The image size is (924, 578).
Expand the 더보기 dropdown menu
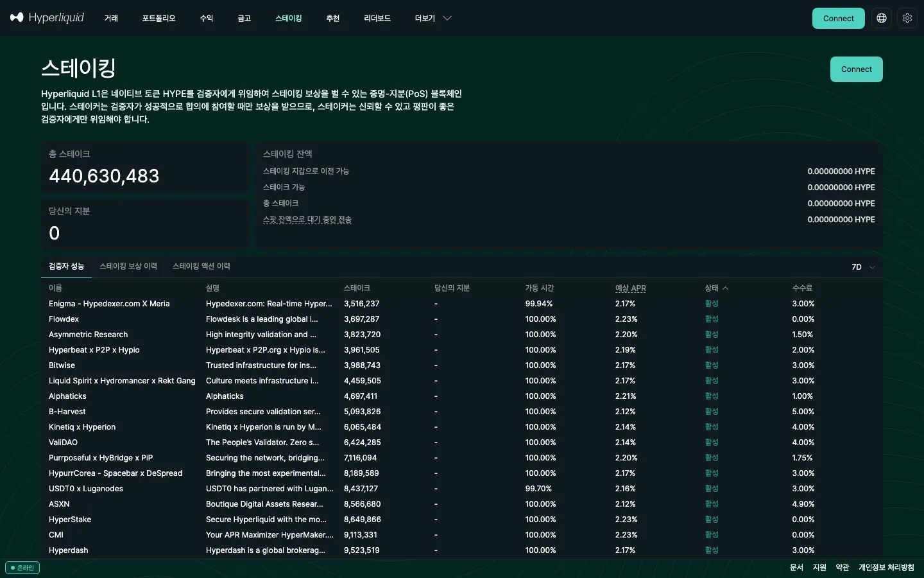click(x=433, y=18)
